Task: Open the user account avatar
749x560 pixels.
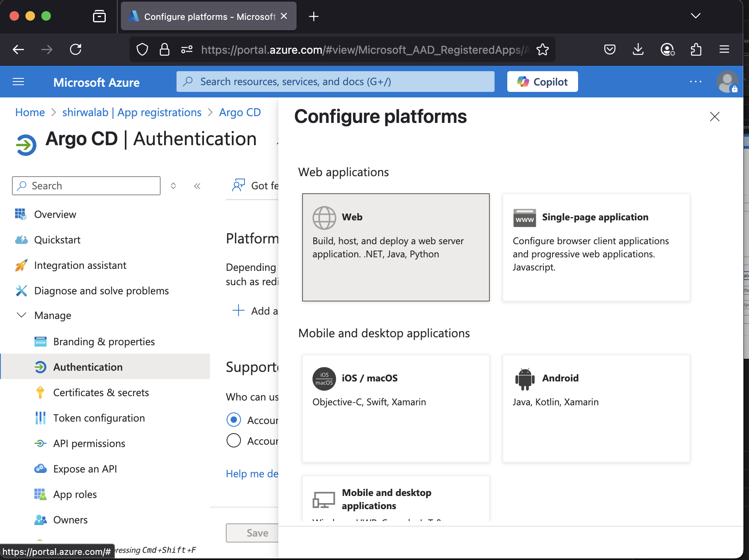Action: 727,82
